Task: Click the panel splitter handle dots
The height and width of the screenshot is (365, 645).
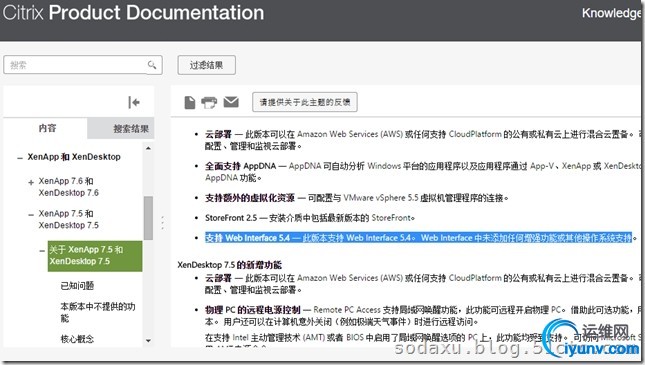Action: click(x=162, y=223)
